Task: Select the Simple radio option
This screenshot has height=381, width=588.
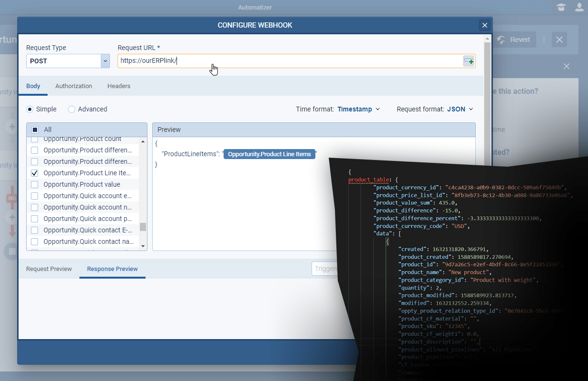Action: 30,109
